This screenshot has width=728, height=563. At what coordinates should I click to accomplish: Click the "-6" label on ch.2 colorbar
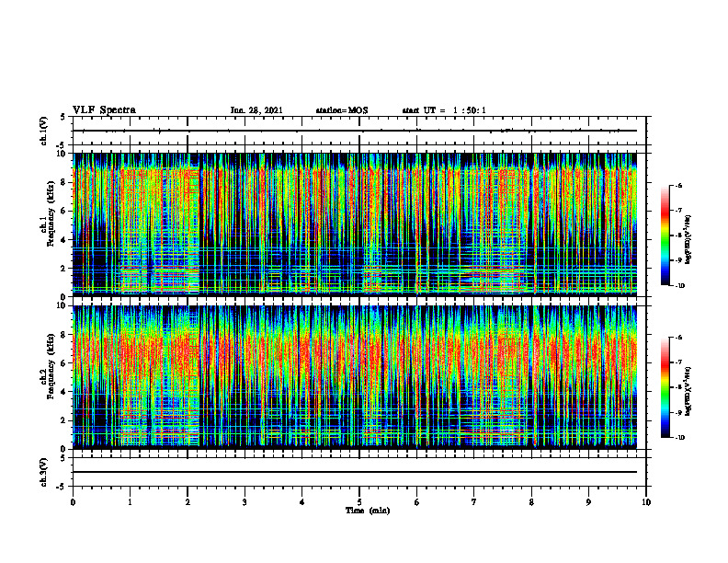pos(678,338)
